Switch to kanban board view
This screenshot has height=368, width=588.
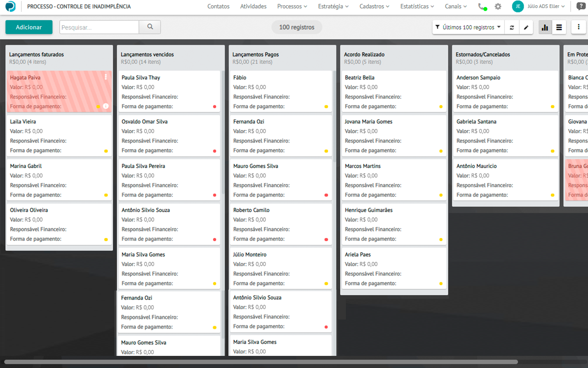pos(545,27)
